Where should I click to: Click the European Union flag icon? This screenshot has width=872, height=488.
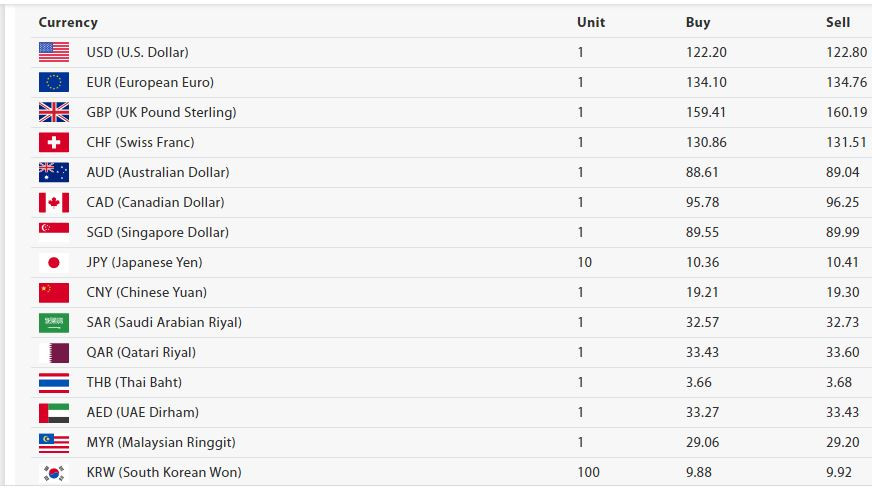coord(54,82)
